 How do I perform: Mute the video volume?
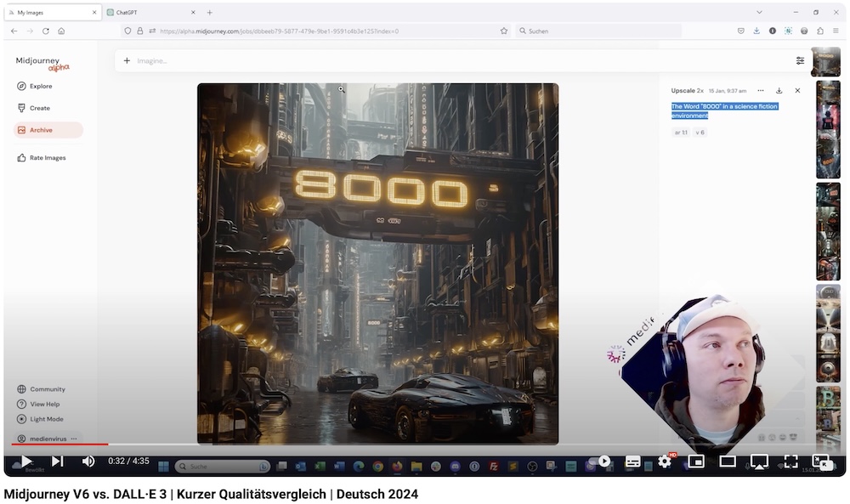click(x=88, y=462)
